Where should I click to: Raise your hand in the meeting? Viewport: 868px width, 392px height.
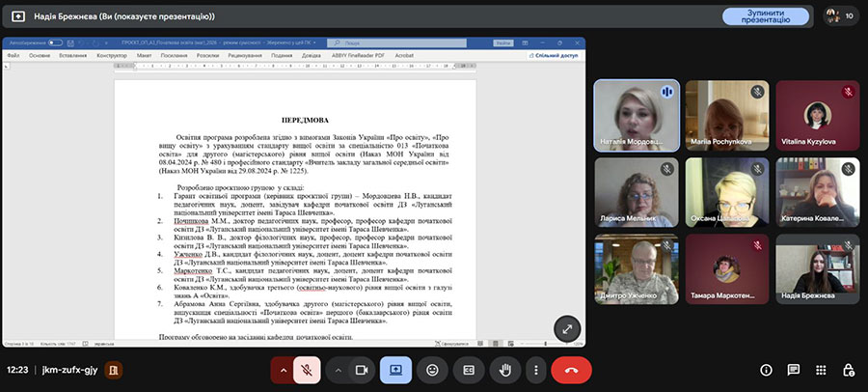coord(504,370)
